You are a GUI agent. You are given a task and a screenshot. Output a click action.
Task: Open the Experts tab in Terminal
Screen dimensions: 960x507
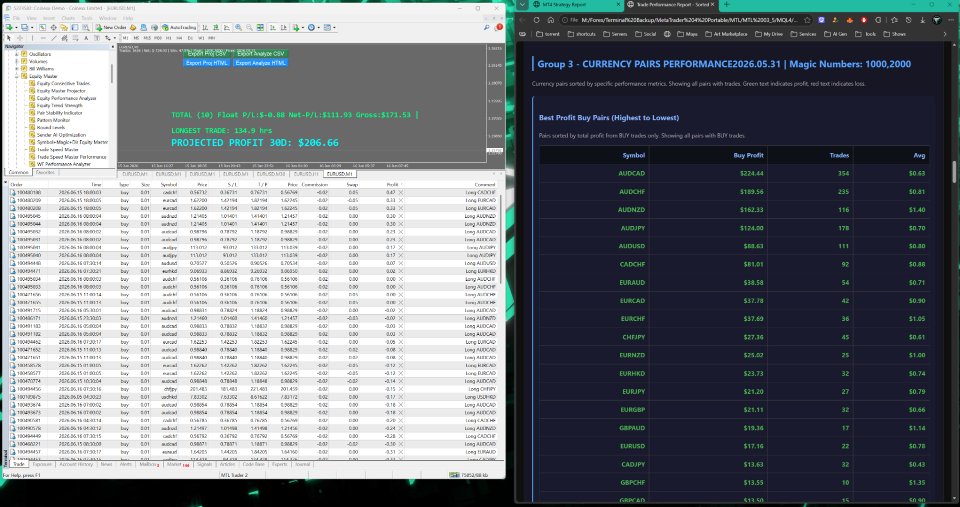279,465
